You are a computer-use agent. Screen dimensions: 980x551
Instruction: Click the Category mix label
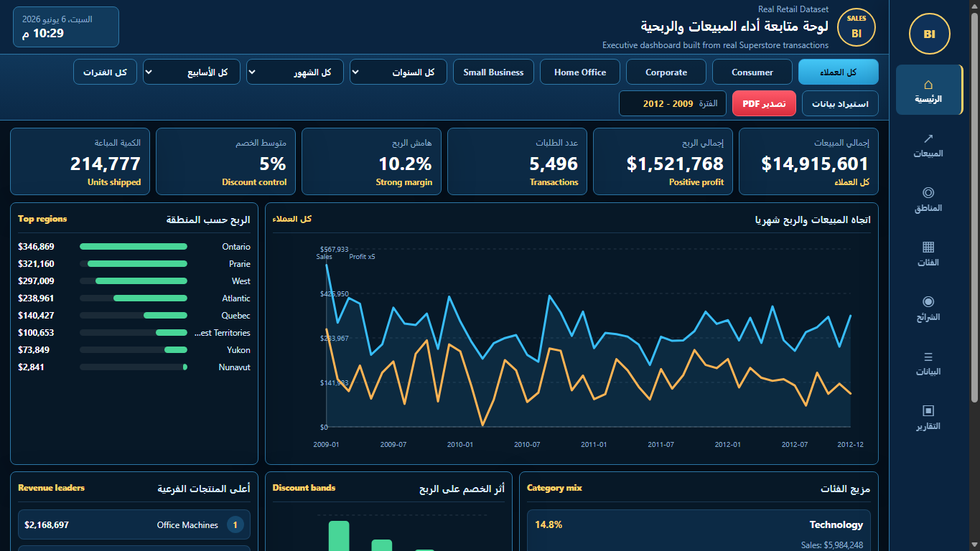554,488
